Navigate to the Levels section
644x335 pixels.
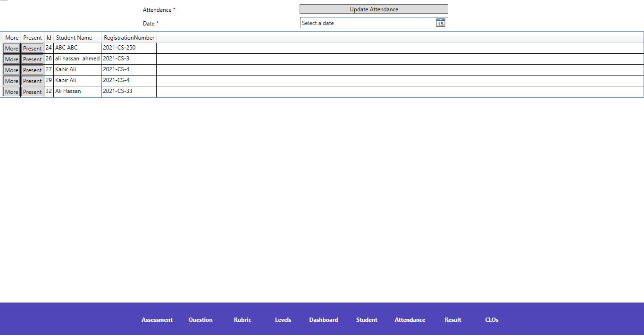pos(283,320)
